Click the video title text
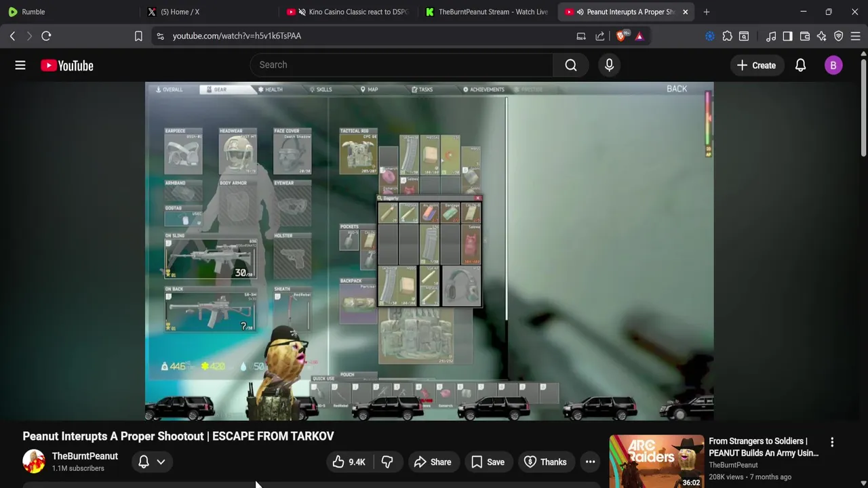868x488 pixels. click(x=178, y=436)
